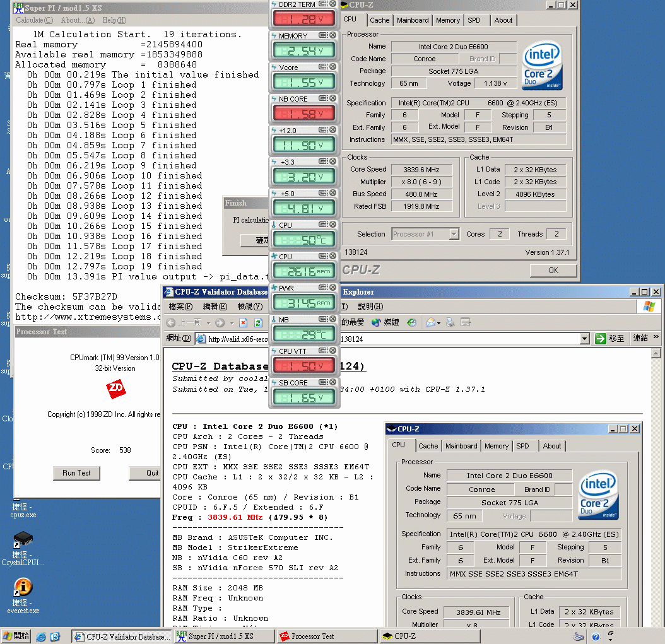
Task: Switch to the Mainboard tab in CPU-Z
Action: [413, 20]
